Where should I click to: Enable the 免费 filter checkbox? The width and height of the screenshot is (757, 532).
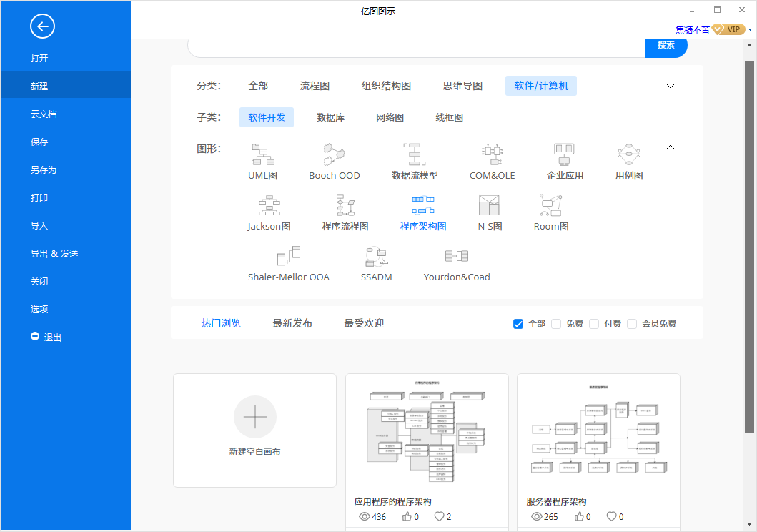(x=556, y=324)
